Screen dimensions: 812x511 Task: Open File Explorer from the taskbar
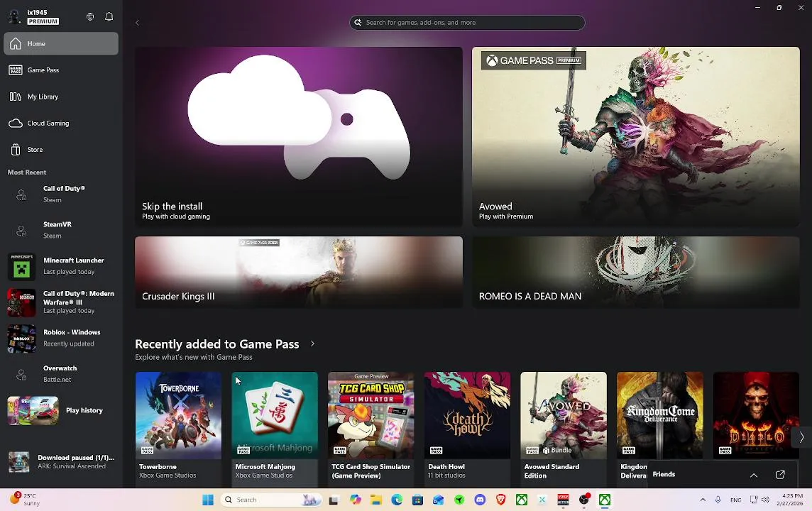(376, 500)
